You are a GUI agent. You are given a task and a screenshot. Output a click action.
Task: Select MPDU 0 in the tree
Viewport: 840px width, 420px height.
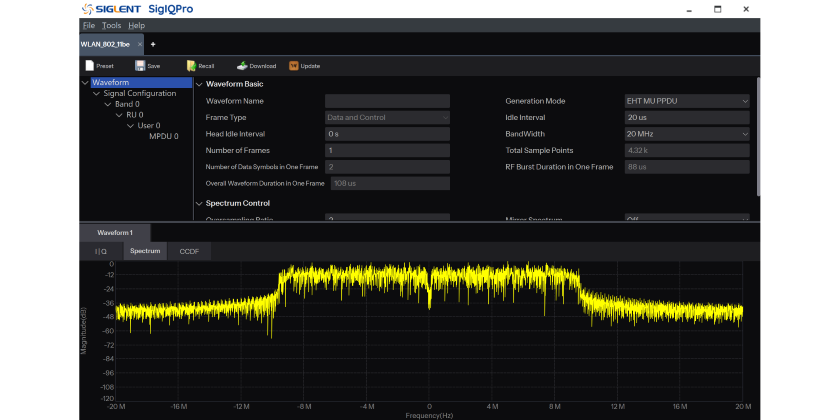pos(163,136)
